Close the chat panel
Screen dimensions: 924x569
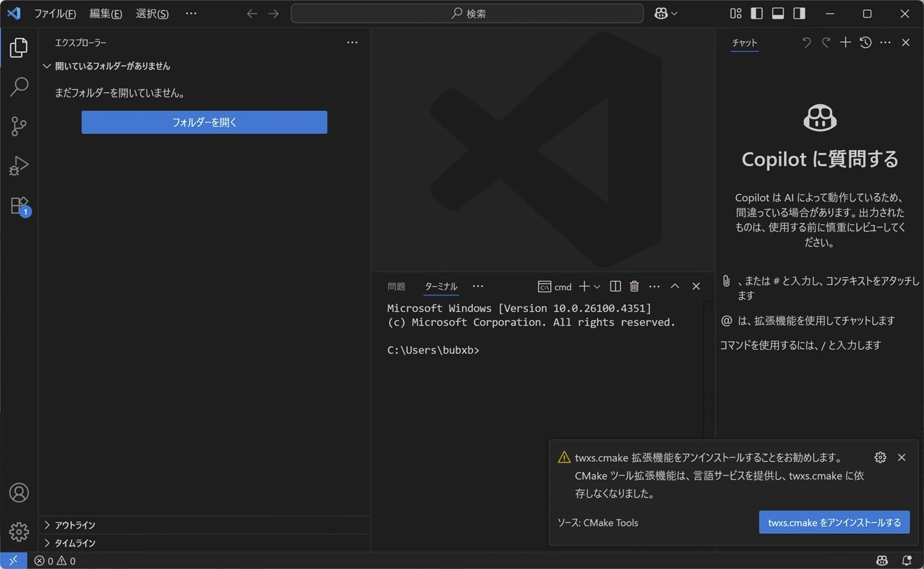click(905, 43)
